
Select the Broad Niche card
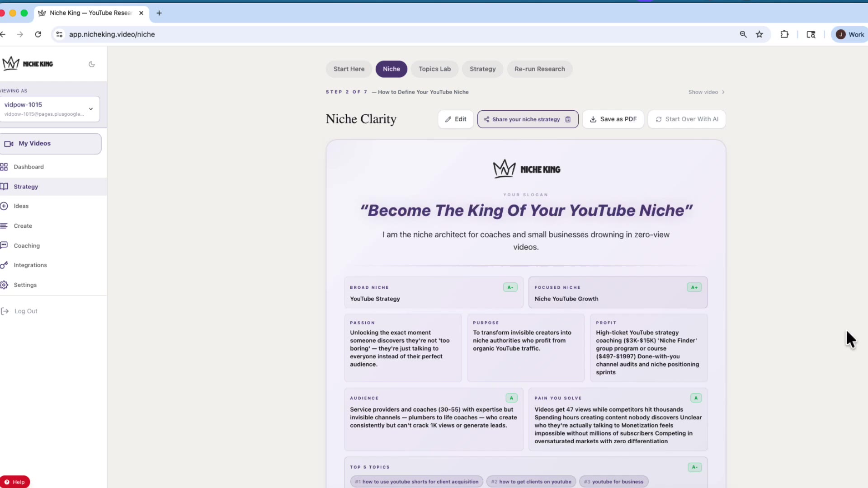tap(434, 293)
